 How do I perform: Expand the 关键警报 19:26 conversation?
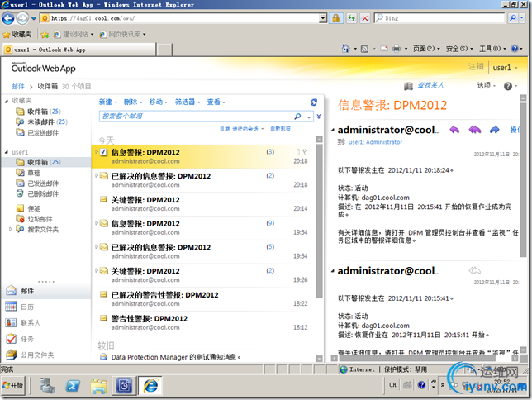coord(97,270)
